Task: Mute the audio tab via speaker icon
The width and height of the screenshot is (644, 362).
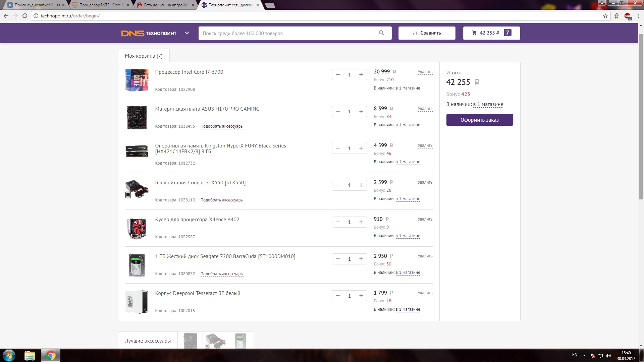Action: [x=58, y=5]
